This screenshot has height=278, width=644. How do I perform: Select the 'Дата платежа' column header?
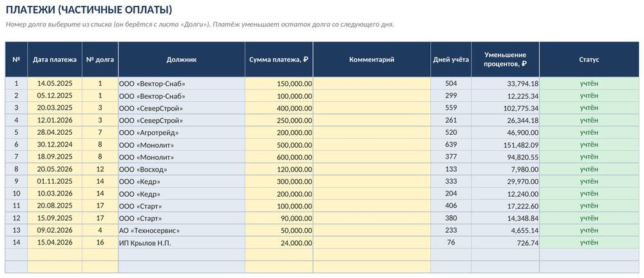(55, 59)
